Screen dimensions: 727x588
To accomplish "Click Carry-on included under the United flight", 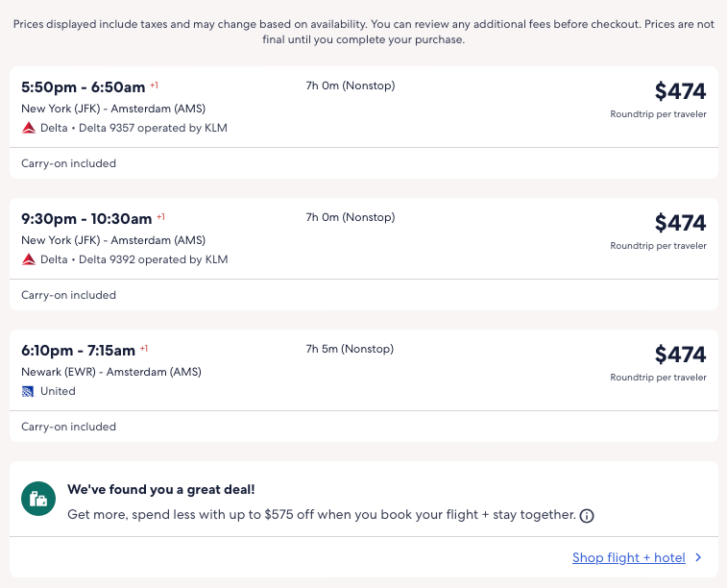I will point(68,427).
